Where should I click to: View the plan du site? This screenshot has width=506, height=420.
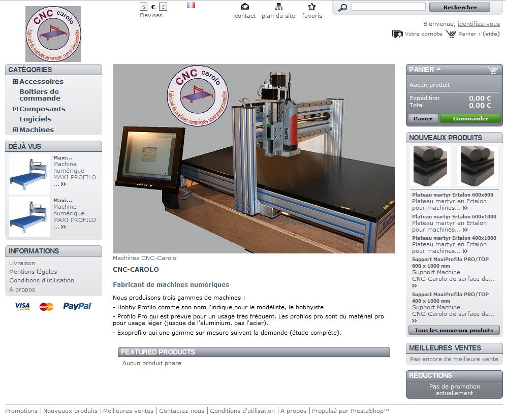pyautogui.click(x=278, y=8)
